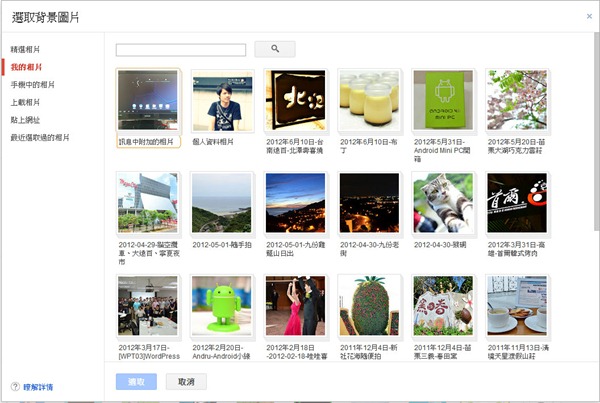The height and width of the screenshot is (403, 600).
Task: Select the 苗栗三義-春田窯 album thumbnail
Action: pos(443,306)
